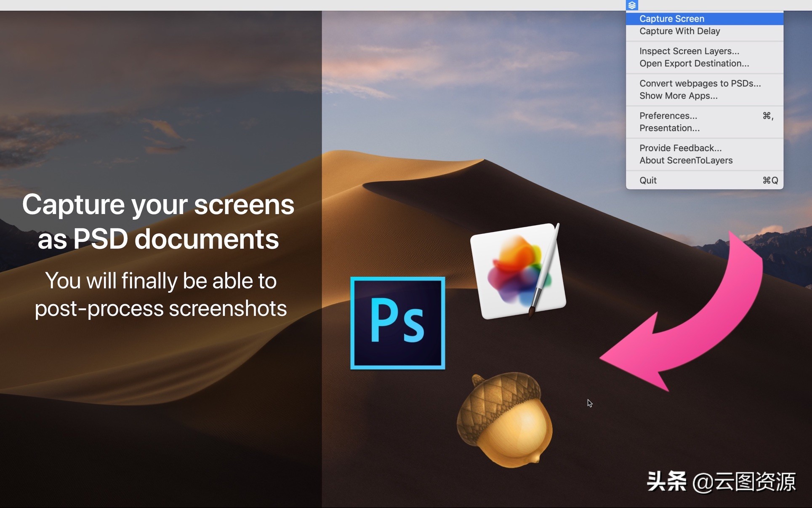Select Capture With Delay
The image size is (812, 508).
pyautogui.click(x=705, y=31)
